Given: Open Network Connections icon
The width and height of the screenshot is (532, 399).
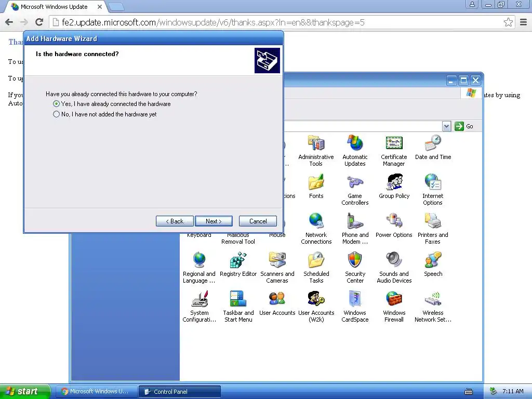Looking at the screenshot, I should (x=316, y=221).
